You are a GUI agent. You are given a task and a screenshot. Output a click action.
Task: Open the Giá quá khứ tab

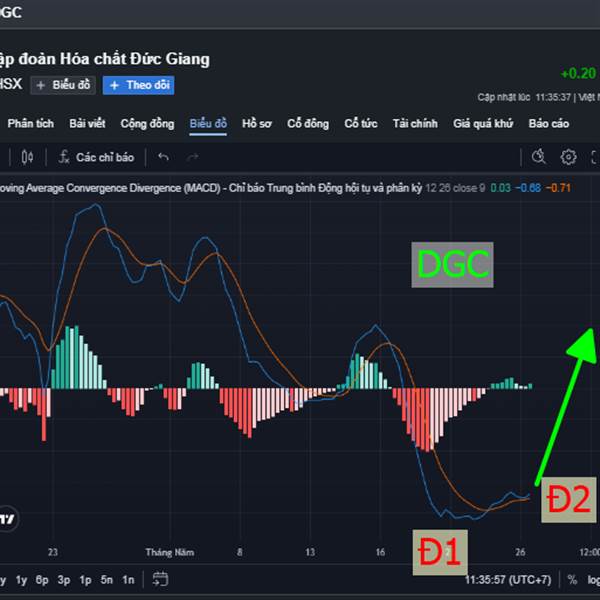(x=483, y=124)
